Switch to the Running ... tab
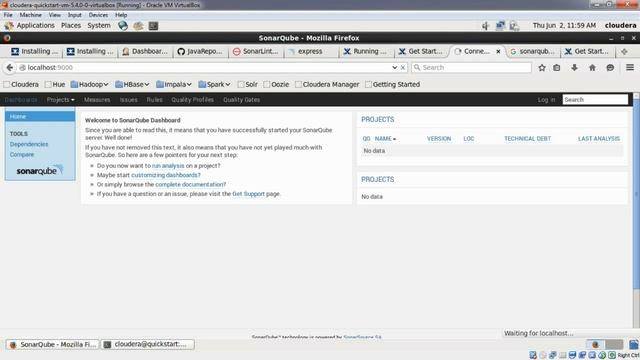 coord(366,51)
